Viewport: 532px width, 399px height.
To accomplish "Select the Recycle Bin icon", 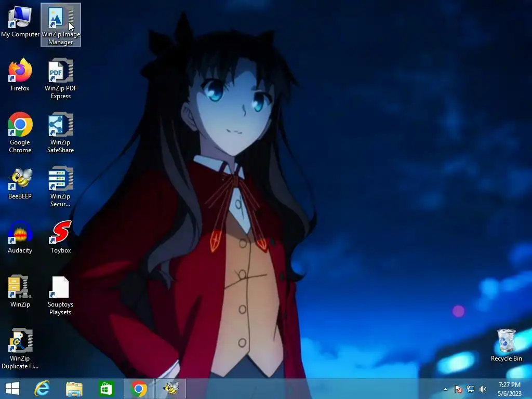I will tap(507, 345).
